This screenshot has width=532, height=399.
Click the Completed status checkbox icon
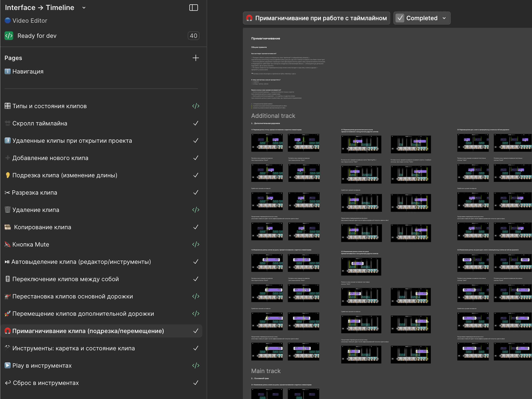(400, 18)
